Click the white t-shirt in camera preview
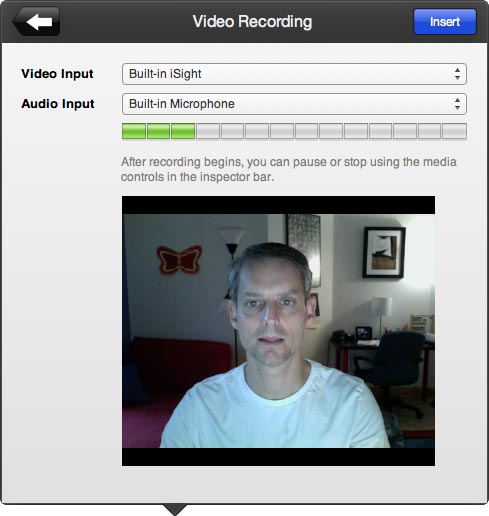 click(273, 412)
